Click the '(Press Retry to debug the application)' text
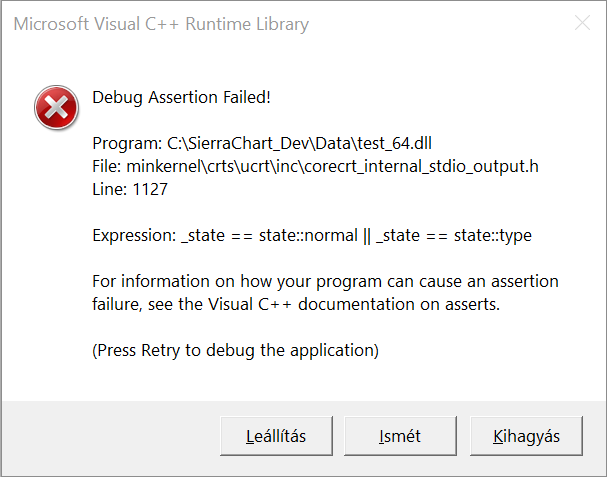Image resolution: width=607 pixels, height=477 pixels. (x=235, y=350)
